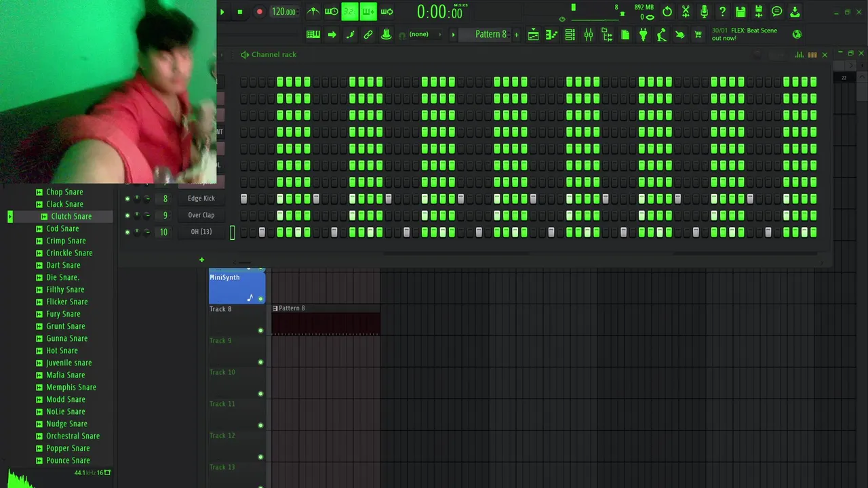868x488 pixels.
Task: Click the 120.000 tempo field
Action: (283, 12)
